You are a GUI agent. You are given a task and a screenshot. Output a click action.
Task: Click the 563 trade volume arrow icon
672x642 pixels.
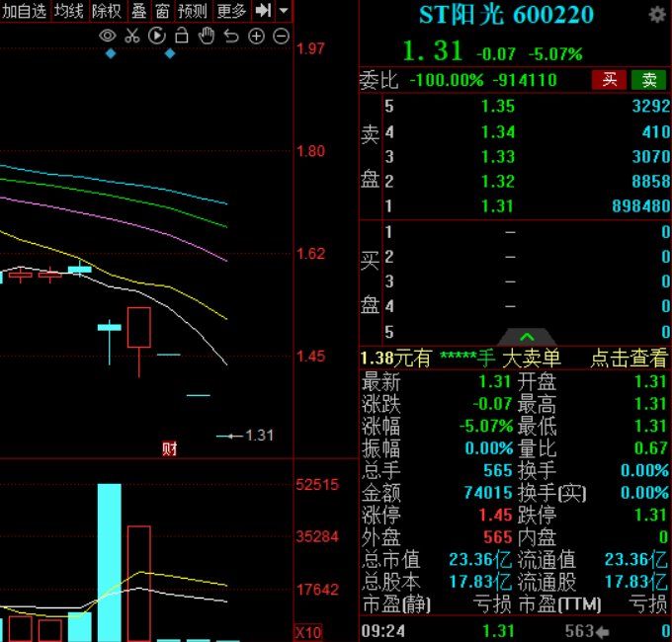click(603, 632)
